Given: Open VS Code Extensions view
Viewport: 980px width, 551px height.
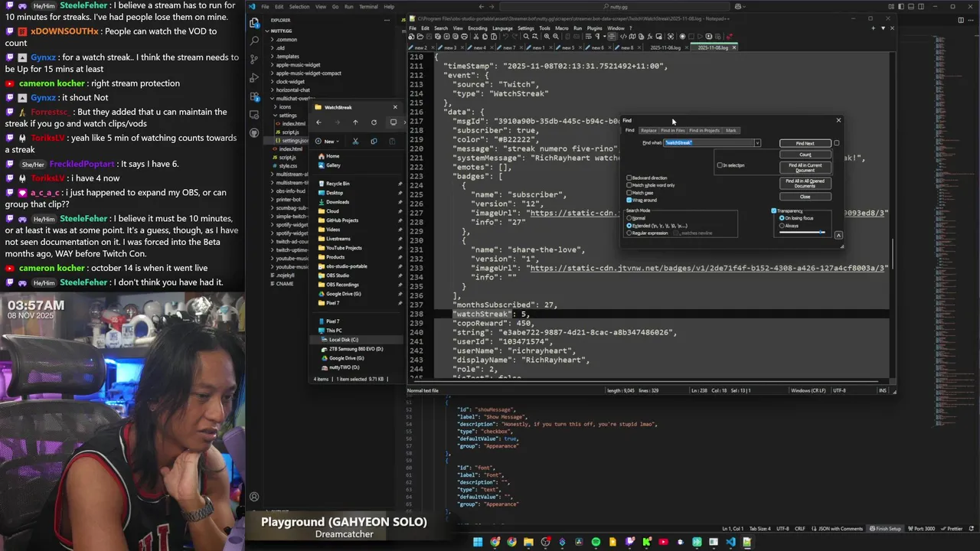Looking at the screenshot, I should tap(254, 96).
